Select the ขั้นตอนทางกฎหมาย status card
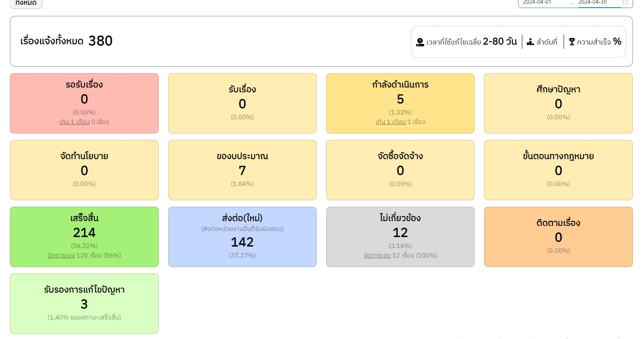 pyautogui.click(x=558, y=170)
